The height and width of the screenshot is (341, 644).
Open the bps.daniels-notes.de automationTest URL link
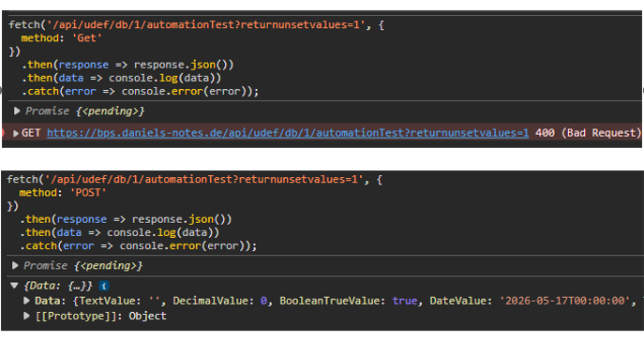pyautogui.click(x=288, y=133)
